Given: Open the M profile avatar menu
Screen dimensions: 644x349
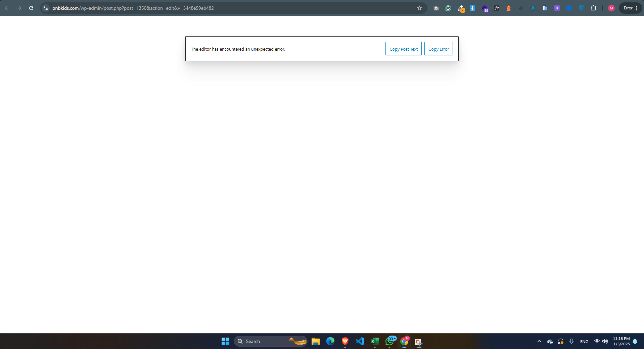Looking at the screenshot, I should point(611,8).
